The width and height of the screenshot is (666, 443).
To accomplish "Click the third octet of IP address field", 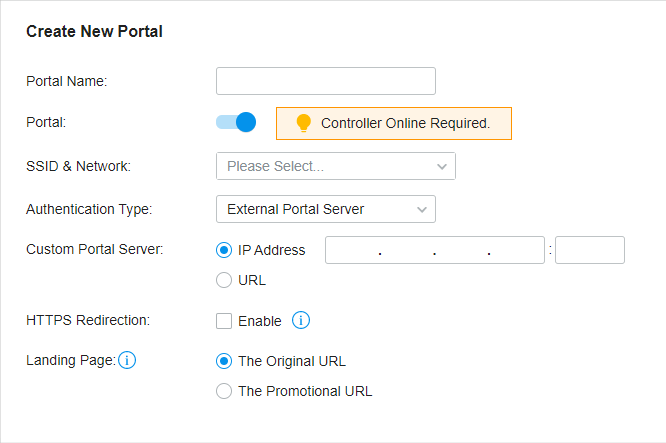I will coord(462,250).
